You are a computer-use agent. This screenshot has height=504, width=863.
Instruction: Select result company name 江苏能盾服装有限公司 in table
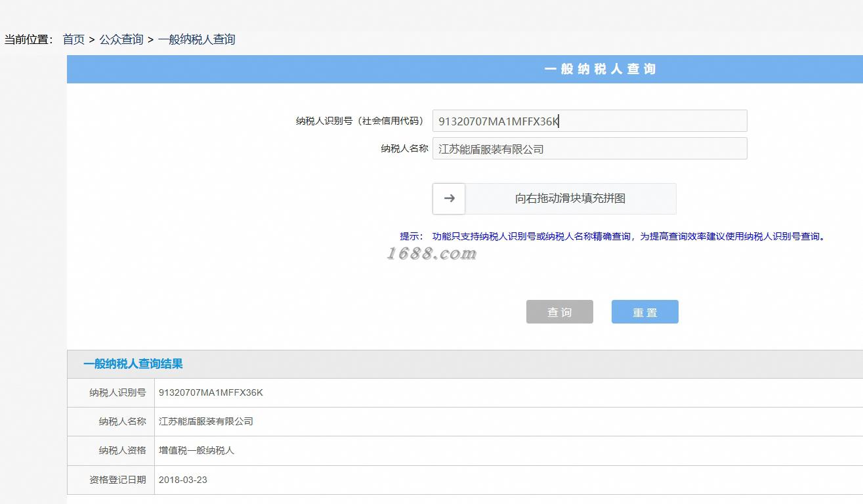click(x=206, y=421)
